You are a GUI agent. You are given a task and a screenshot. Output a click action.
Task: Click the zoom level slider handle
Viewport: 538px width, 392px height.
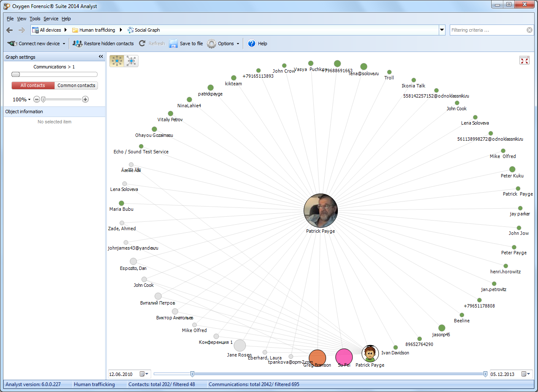[43, 99]
